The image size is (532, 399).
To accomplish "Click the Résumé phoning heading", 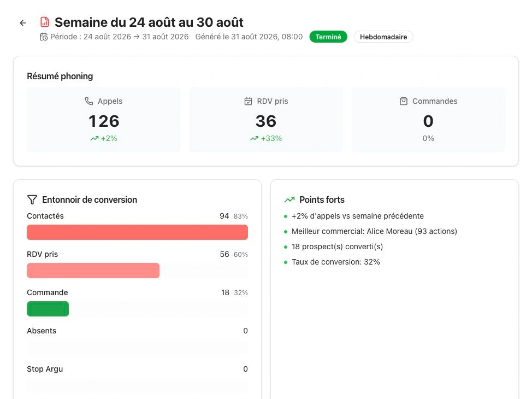I will (x=60, y=76).
